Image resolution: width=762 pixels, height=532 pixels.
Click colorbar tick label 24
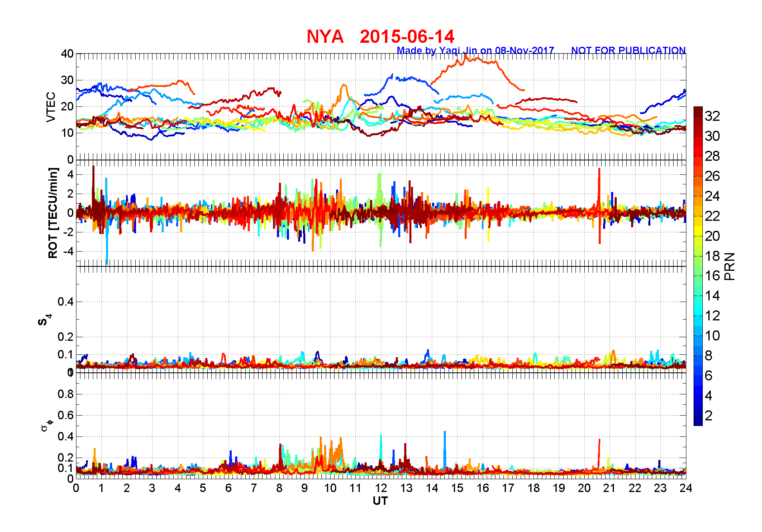[x=712, y=196]
